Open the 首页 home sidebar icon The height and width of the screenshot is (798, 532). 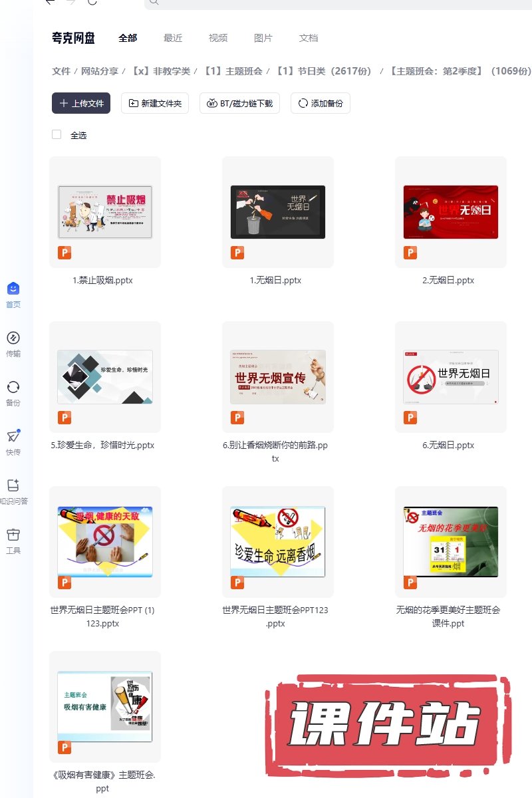(13, 289)
